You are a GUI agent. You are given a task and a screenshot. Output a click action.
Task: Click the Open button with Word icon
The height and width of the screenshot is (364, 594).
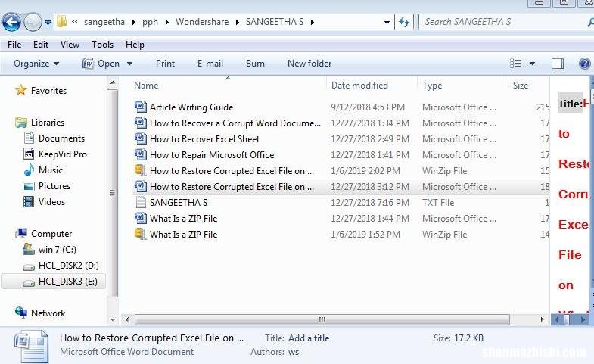(101, 64)
